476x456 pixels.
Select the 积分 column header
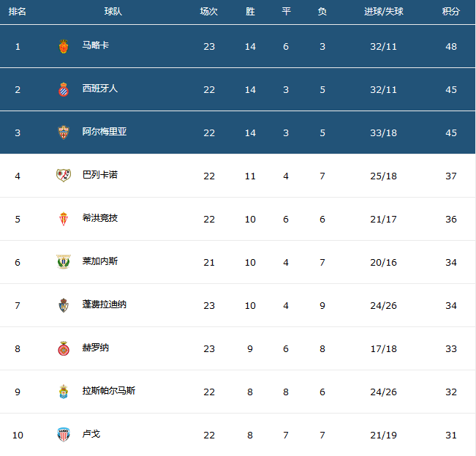(451, 12)
